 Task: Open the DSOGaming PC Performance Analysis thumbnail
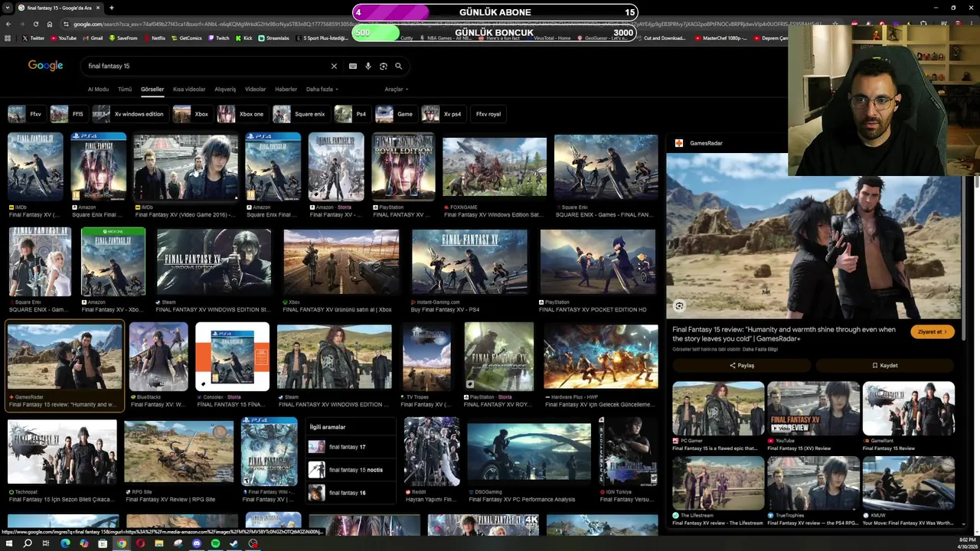(529, 452)
